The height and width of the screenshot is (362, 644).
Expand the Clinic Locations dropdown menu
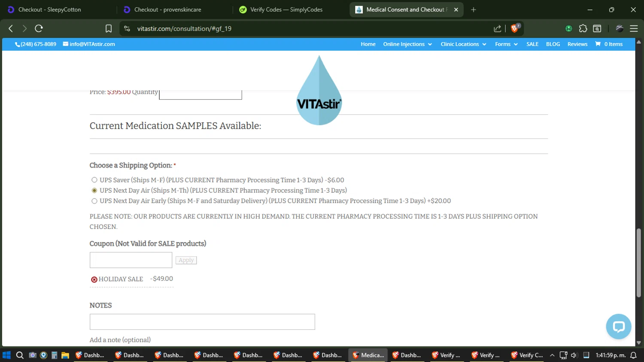click(463, 44)
